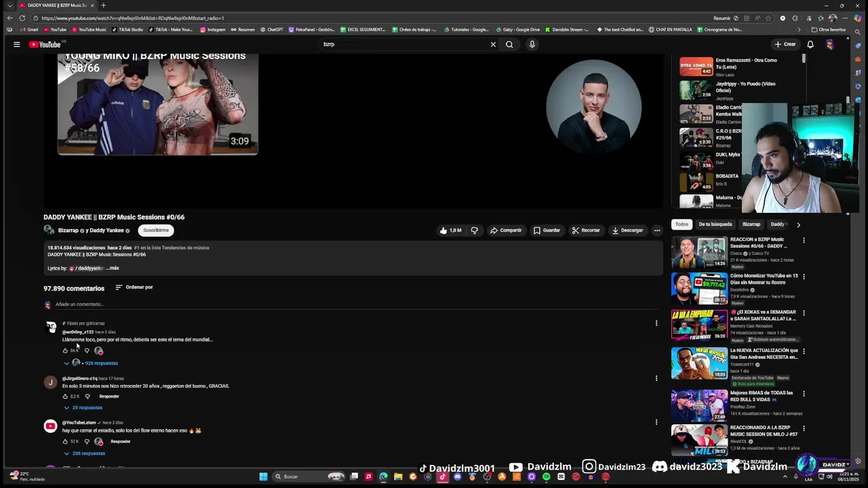Dislike the comment by @anth0ny_z122

87,351
